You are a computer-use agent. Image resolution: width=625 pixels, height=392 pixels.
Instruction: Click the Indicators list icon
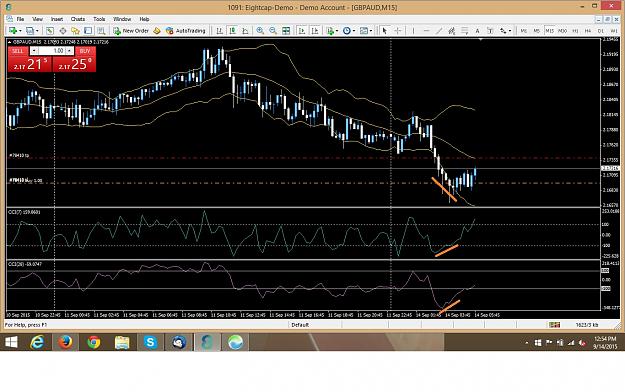tap(330, 31)
